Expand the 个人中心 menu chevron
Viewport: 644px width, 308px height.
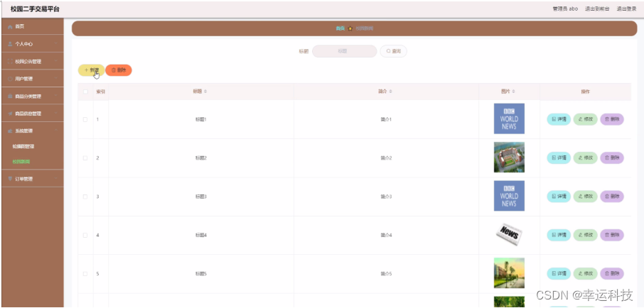56,44
